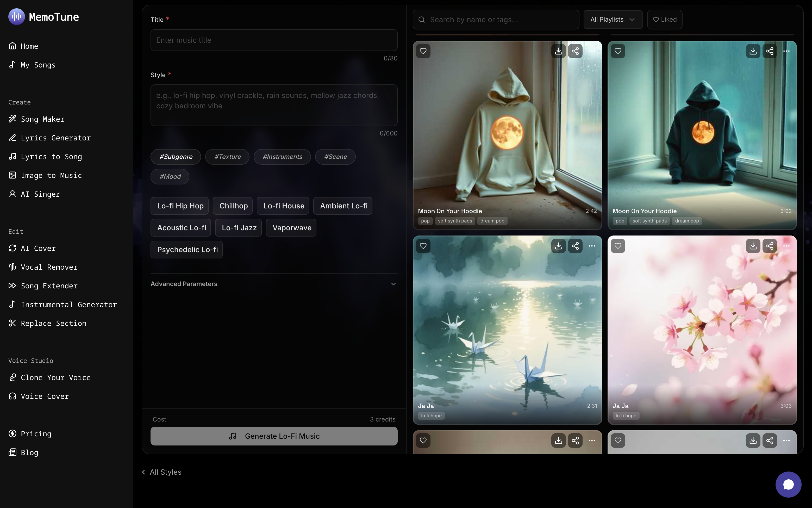Click the Enter music title field
Image resolution: width=812 pixels, height=508 pixels.
274,40
